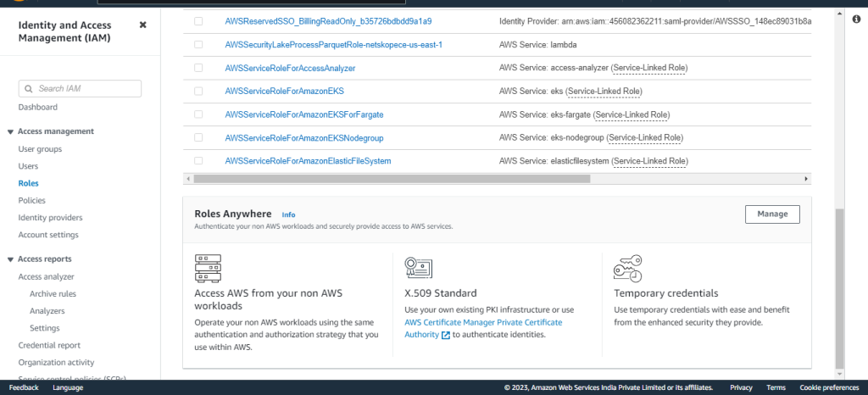
Task: Go to Archive rules
Action: pyautogui.click(x=53, y=294)
